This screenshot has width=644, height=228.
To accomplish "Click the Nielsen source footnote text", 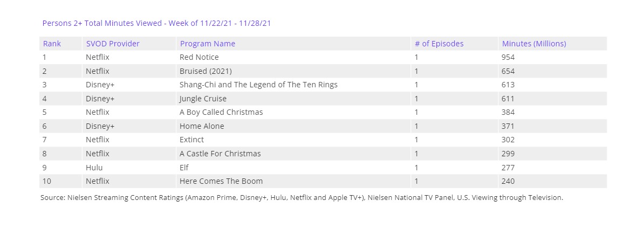I will [302, 197].
